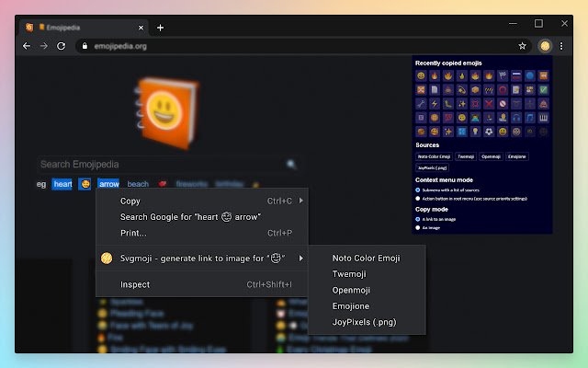
Task: Pick the soccer ball emoji
Action: click(489, 132)
